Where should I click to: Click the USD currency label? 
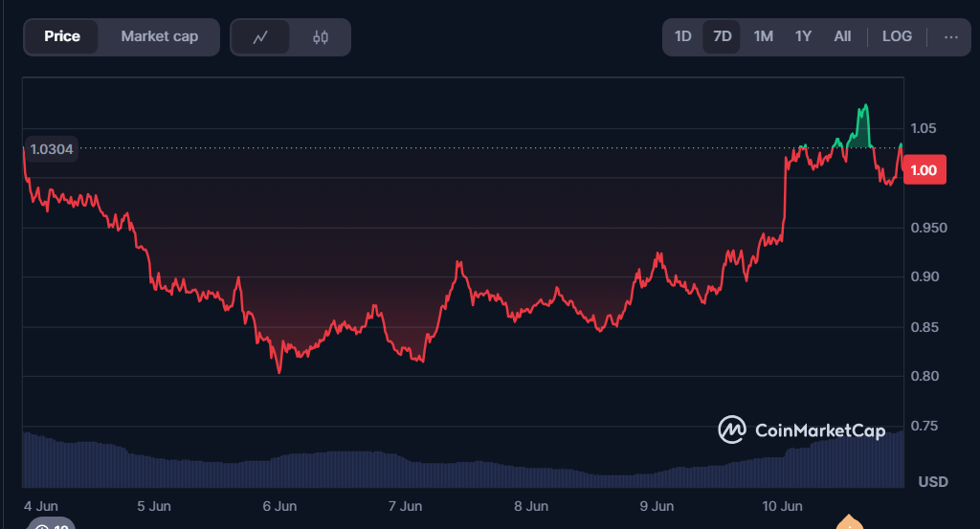[x=932, y=481]
